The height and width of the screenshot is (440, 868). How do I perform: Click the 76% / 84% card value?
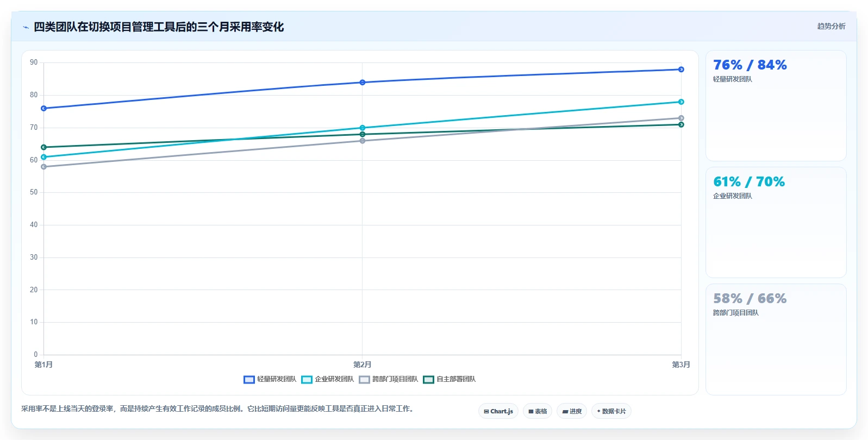coord(750,65)
